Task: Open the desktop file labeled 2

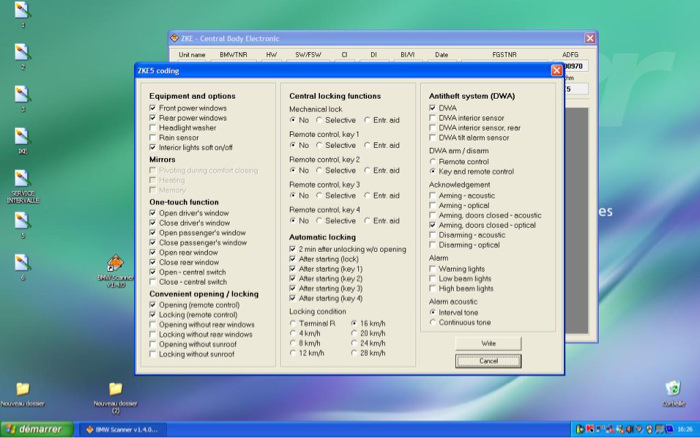Action: tap(22, 55)
